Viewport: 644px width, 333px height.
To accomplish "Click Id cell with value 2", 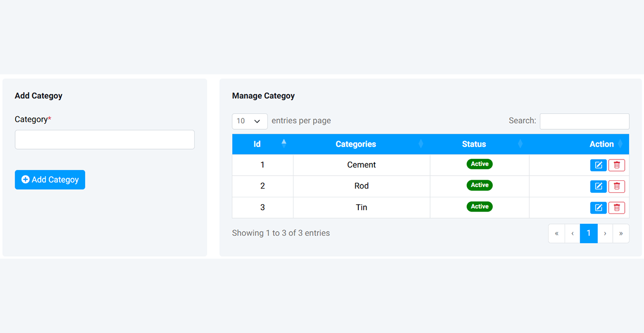I will 262,186.
